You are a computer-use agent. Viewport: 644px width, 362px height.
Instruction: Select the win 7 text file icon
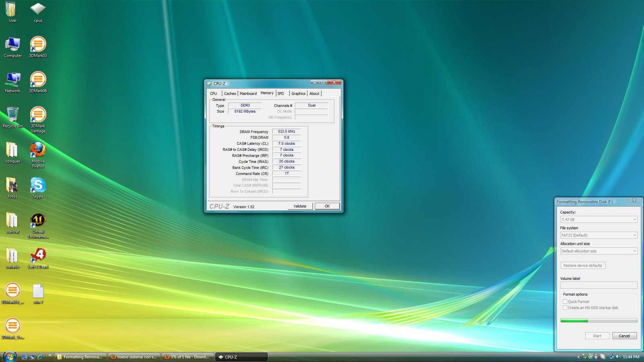[x=38, y=294]
